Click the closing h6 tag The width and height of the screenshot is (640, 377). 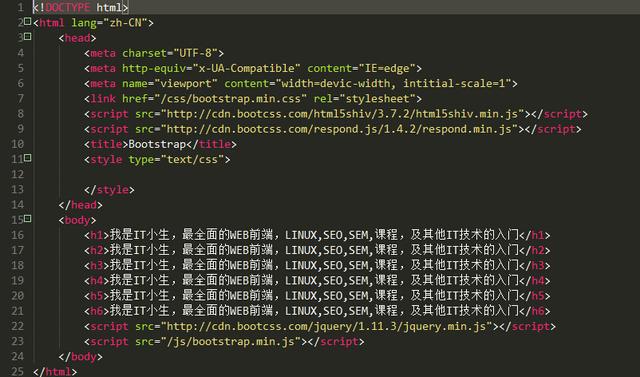535,311
